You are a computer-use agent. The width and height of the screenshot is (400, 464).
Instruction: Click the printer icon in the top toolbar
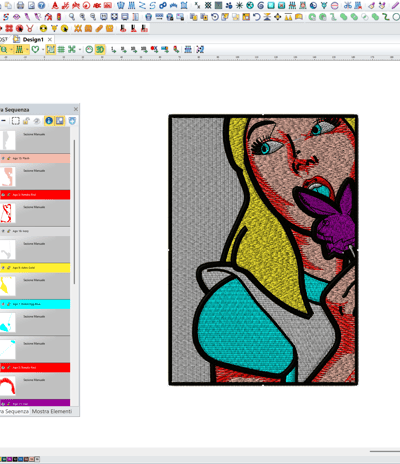click(20, 5)
